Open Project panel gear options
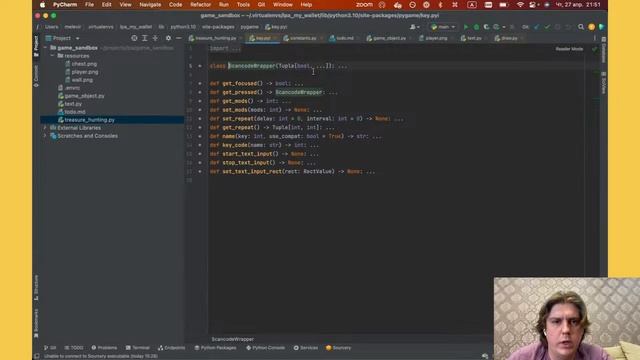 168,38
